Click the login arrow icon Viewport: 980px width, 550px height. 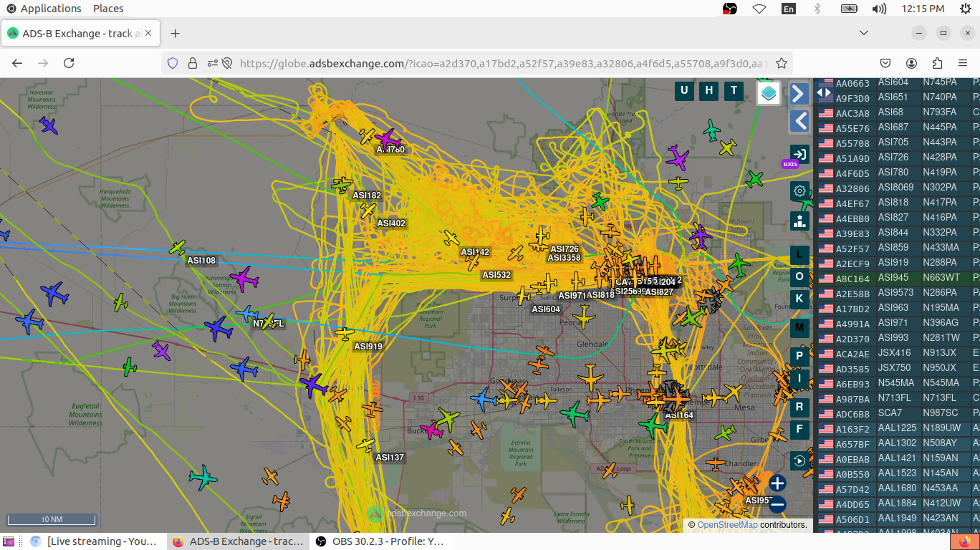point(799,154)
